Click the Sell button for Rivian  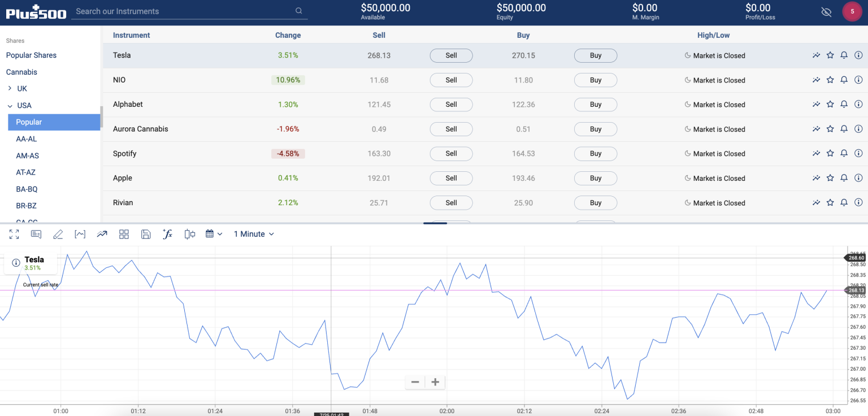pyautogui.click(x=451, y=202)
